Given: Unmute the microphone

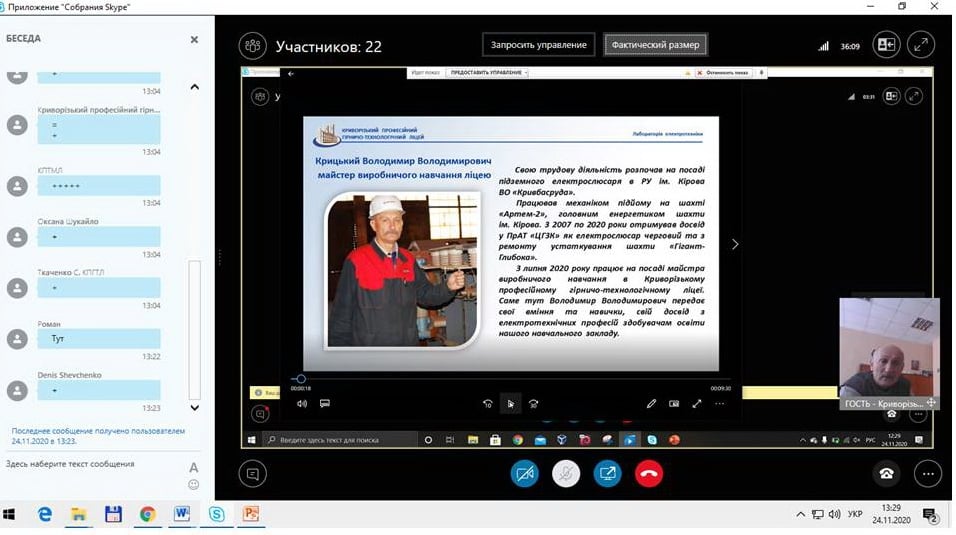Looking at the screenshot, I should coord(566,473).
